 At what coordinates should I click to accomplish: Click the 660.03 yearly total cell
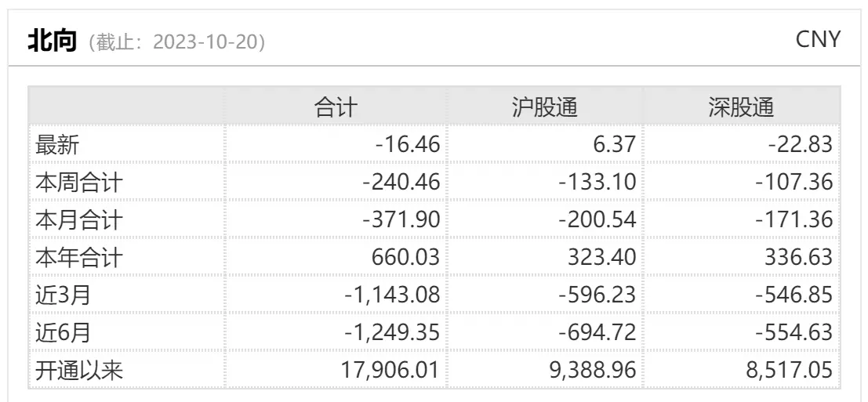point(405,257)
